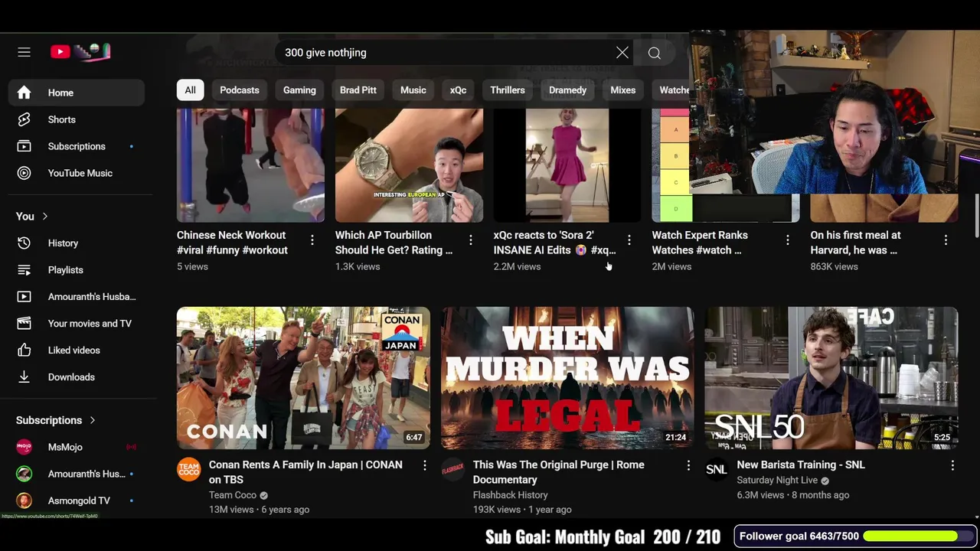
Task: Select the Brad Pitt filter chip
Action: (358, 90)
